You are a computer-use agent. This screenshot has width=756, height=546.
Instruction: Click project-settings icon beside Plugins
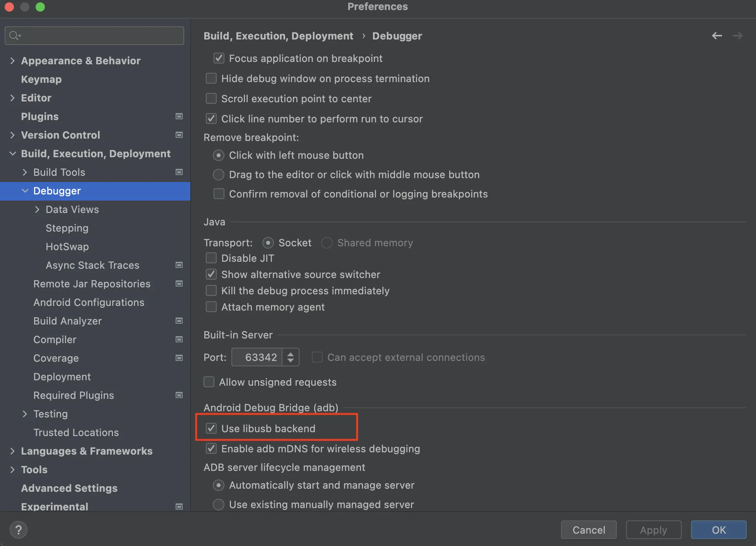click(179, 116)
